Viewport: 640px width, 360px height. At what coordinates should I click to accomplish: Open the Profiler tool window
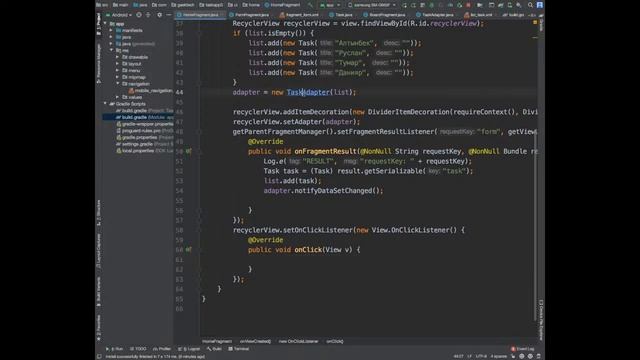click(x=162, y=349)
